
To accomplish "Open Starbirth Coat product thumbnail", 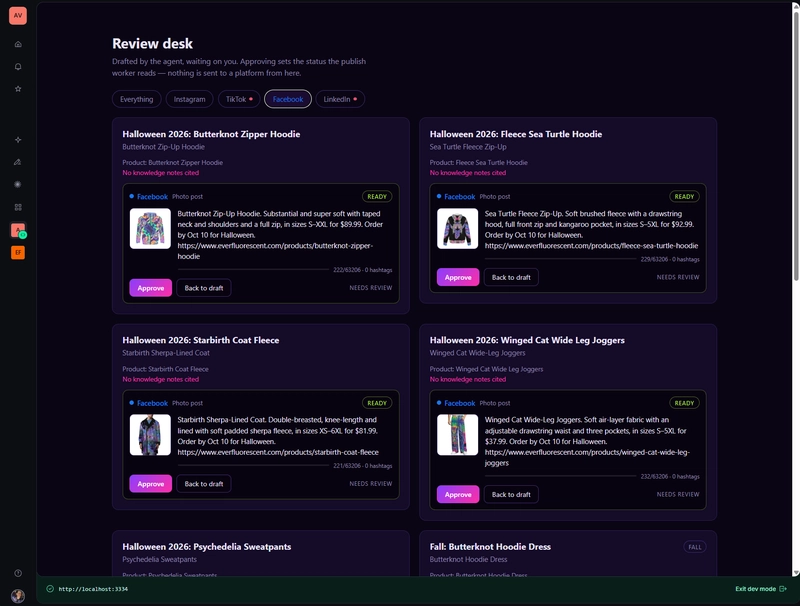I will [x=150, y=435].
